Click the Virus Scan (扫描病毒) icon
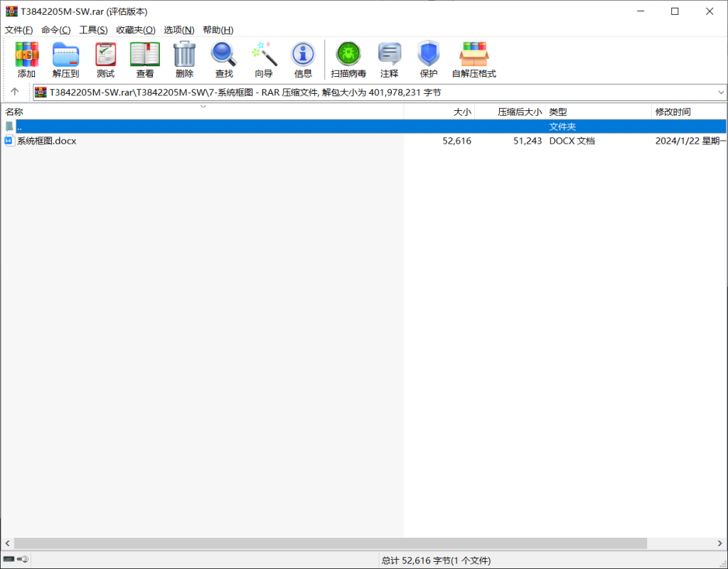Image resolution: width=728 pixels, height=569 pixels. [348, 60]
